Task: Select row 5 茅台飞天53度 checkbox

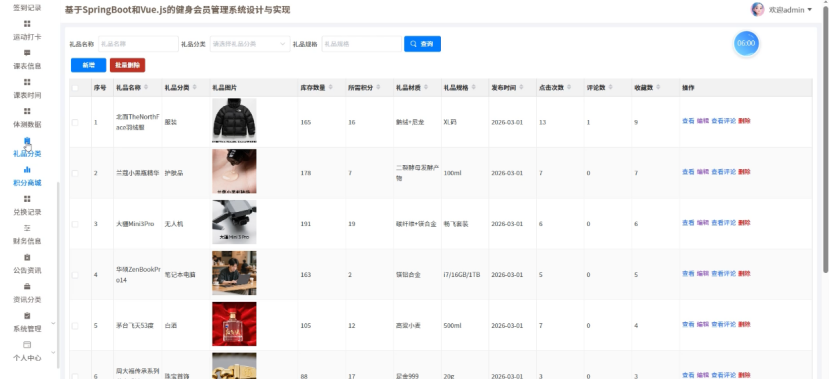Action: (x=75, y=326)
